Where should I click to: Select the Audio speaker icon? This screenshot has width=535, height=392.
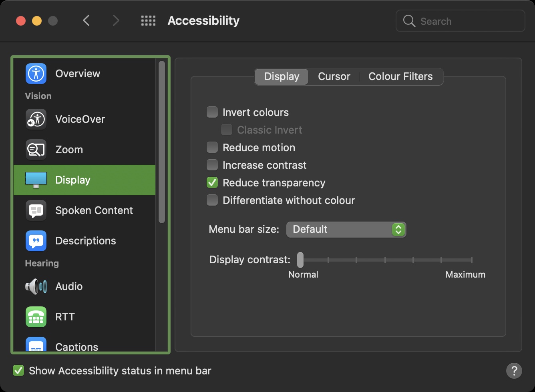pyautogui.click(x=36, y=286)
